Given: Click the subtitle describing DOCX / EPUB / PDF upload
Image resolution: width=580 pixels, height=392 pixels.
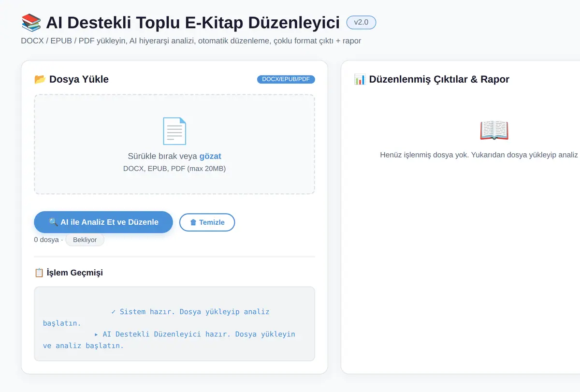Looking at the screenshot, I should 191,41.
